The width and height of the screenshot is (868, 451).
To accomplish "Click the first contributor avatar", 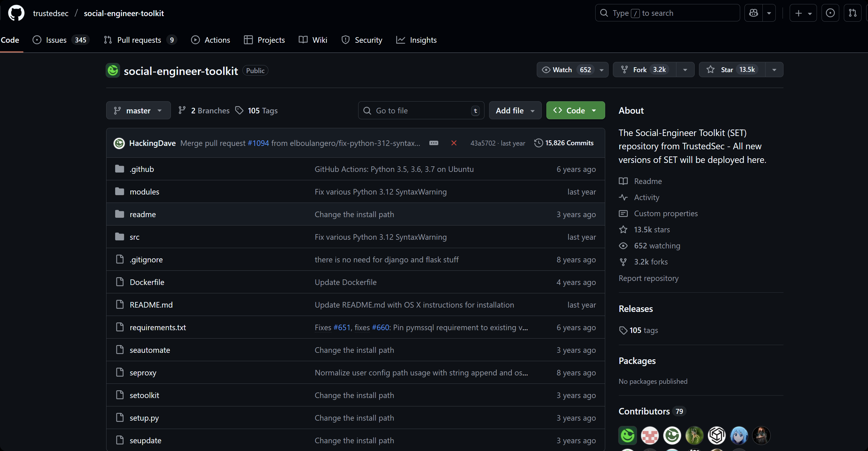I will click(x=627, y=435).
